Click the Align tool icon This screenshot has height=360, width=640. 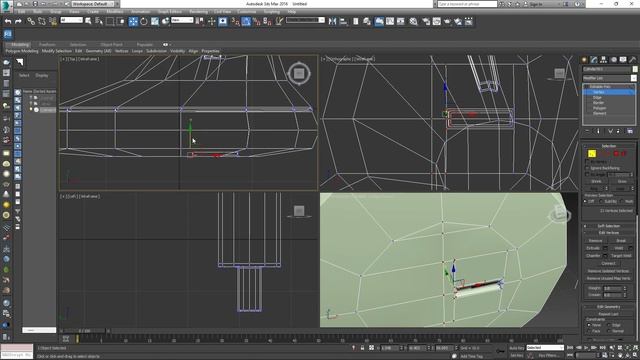[x=343, y=21]
